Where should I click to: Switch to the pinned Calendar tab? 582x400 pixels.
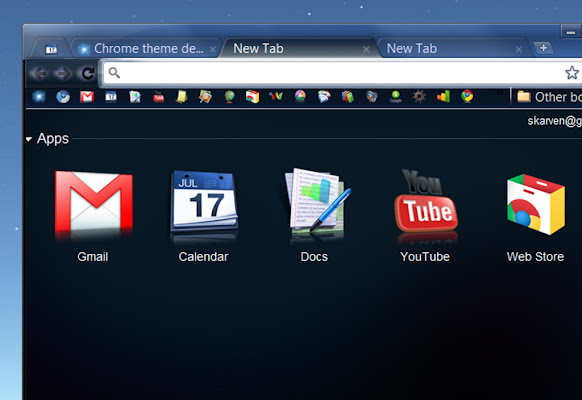point(51,49)
